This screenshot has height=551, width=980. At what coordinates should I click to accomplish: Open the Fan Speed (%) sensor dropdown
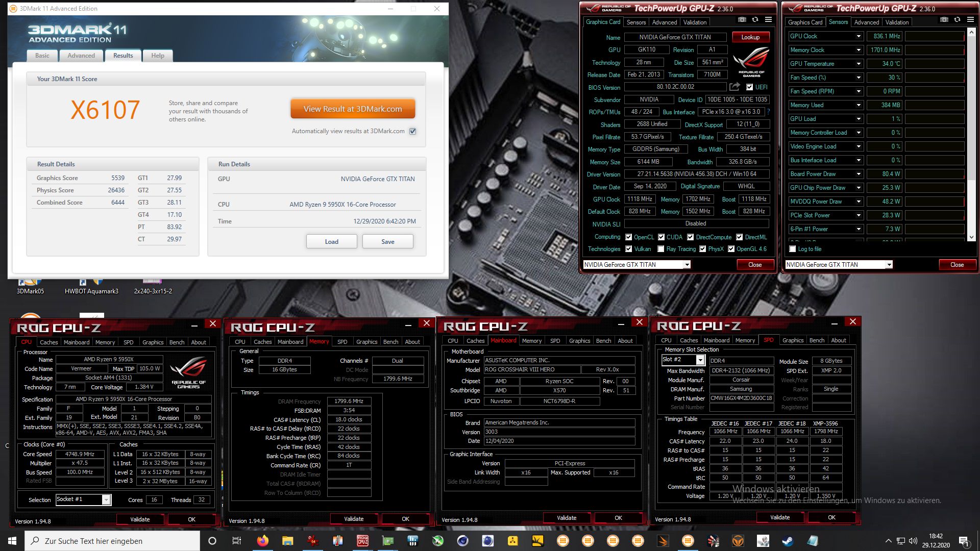click(859, 78)
